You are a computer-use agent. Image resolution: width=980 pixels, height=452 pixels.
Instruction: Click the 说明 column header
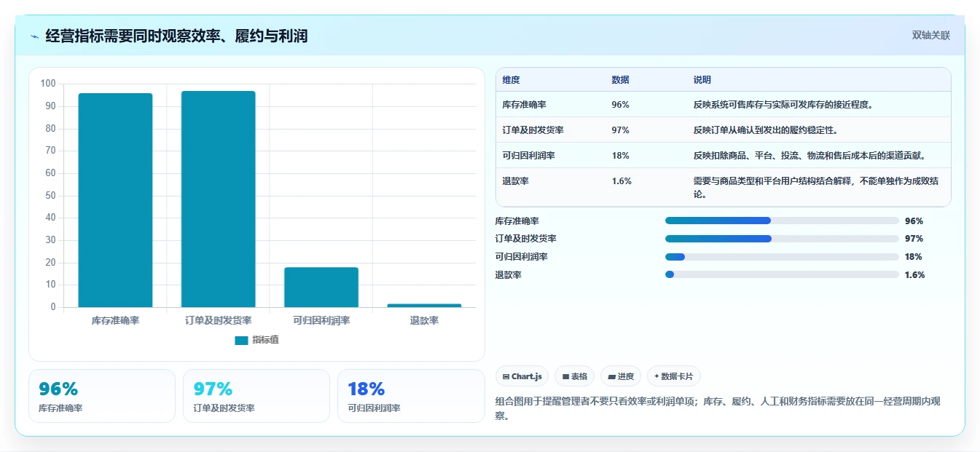point(702,79)
